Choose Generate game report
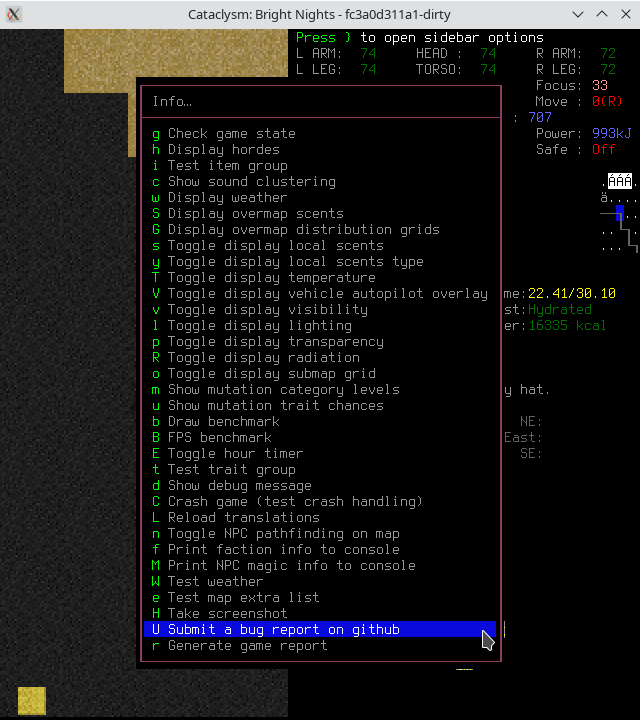 (x=320, y=646)
